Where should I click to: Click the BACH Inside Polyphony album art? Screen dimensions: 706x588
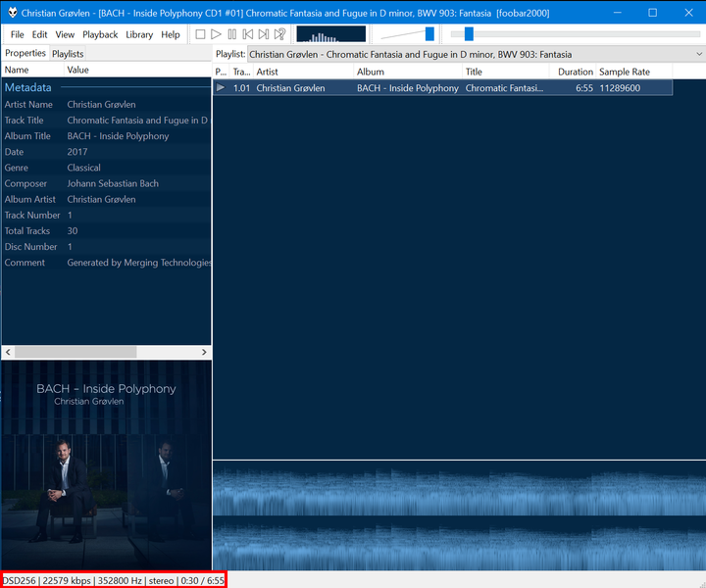point(106,465)
